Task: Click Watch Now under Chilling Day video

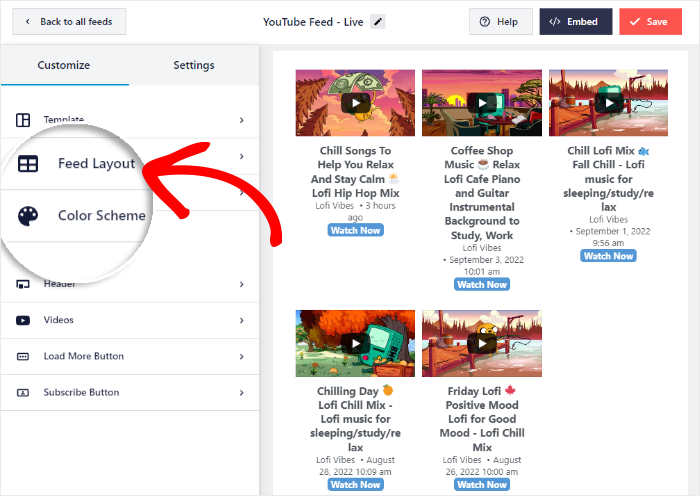Action: point(355,484)
